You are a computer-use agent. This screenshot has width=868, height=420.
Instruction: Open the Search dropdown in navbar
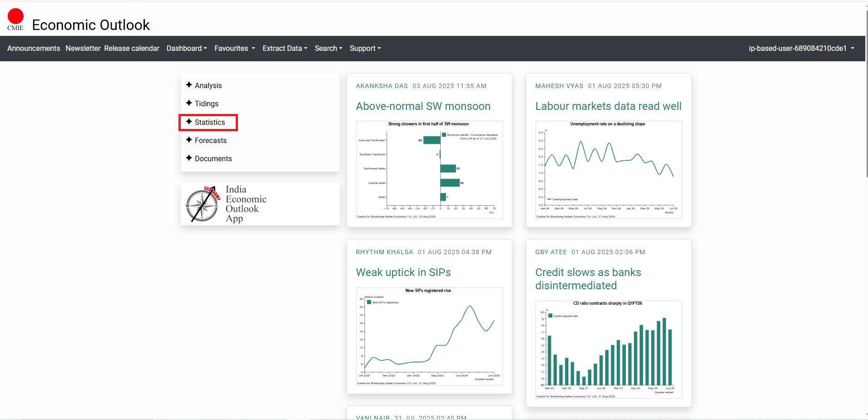point(328,48)
